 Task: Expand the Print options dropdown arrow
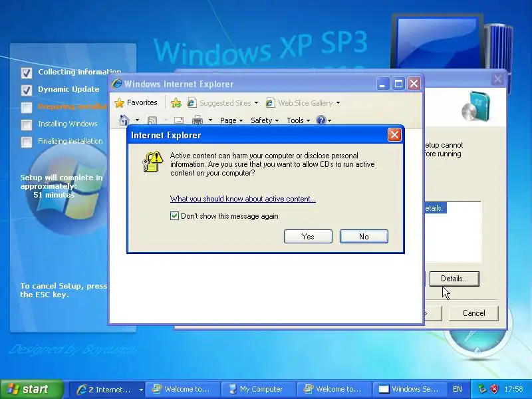coord(210,120)
